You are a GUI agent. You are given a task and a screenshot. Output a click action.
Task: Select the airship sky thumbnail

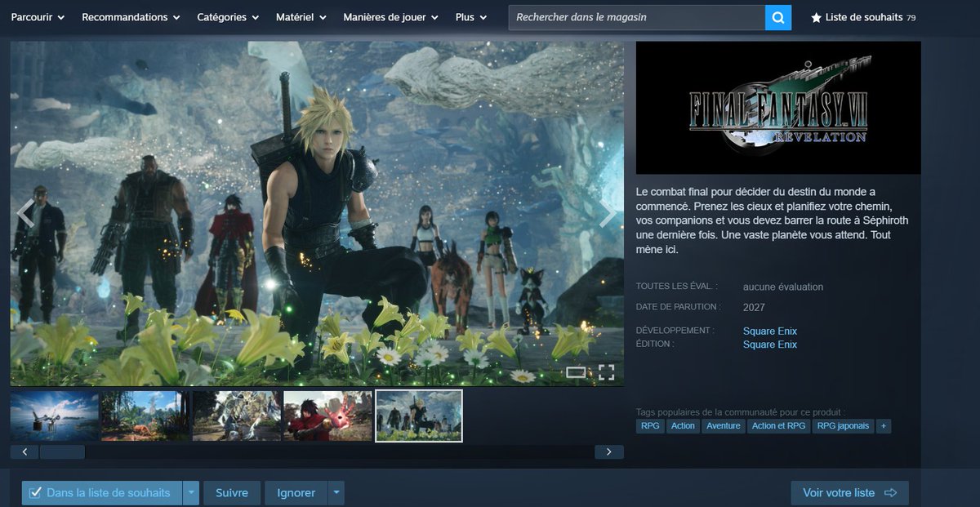54,416
